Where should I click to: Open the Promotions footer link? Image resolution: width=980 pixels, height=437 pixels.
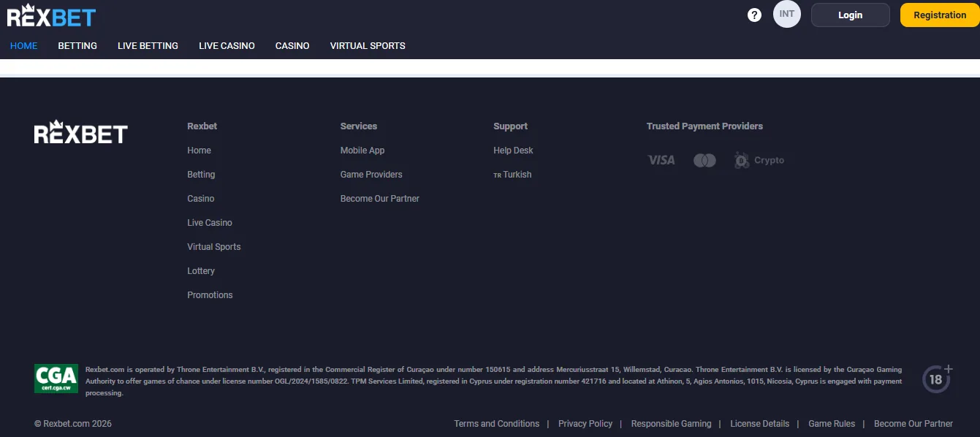[210, 295]
